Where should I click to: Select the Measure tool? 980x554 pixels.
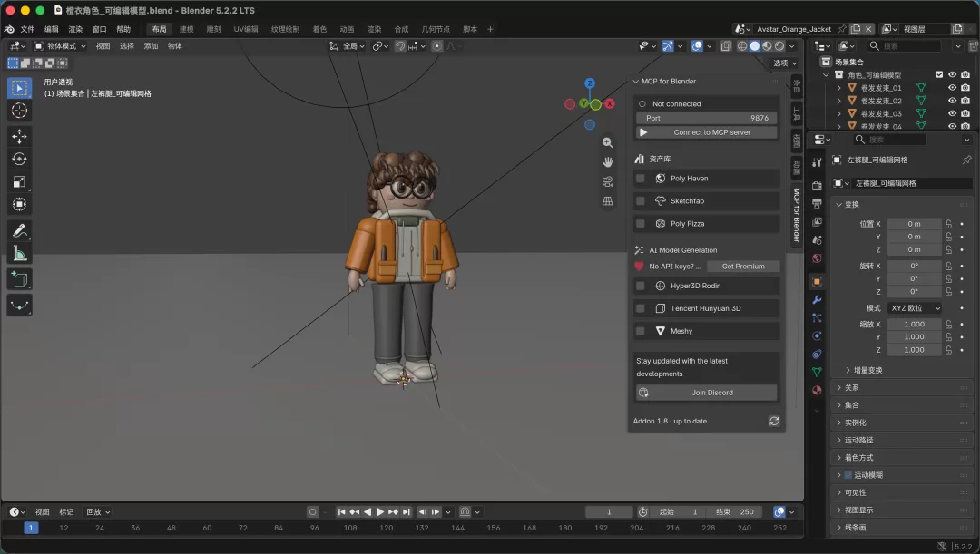point(19,254)
